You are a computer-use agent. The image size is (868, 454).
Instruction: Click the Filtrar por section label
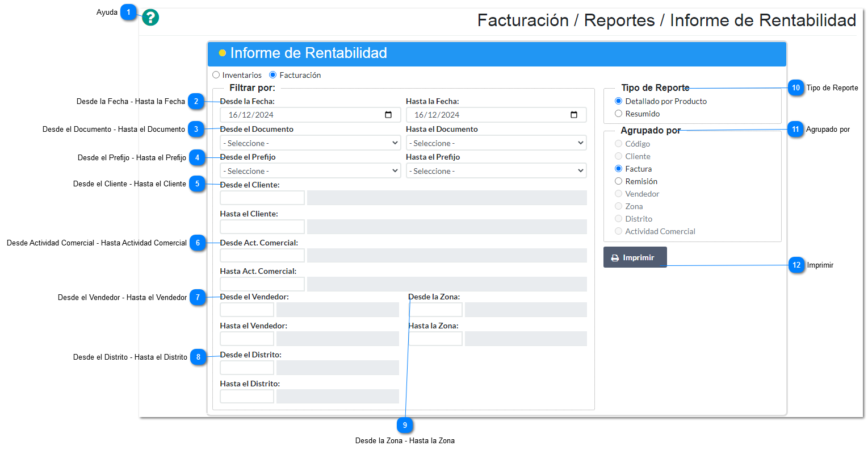click(x=252, y=88)
